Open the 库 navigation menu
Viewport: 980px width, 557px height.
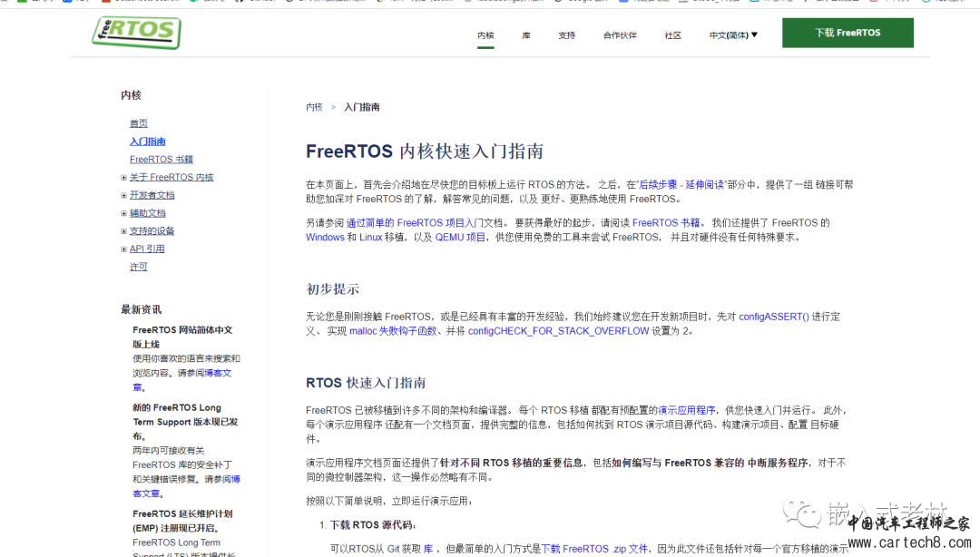pyautogui.click(x=526, y=35)
